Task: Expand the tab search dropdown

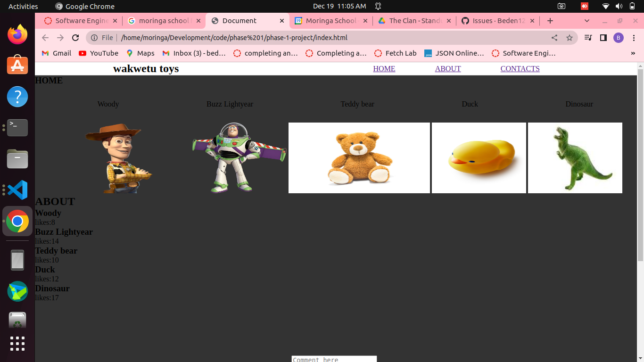Action: point(587,21)
